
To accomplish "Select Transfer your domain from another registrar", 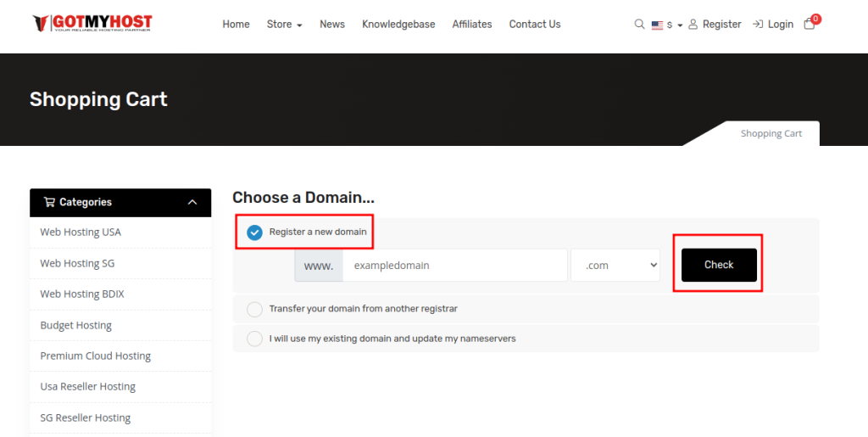I will 254,309.
